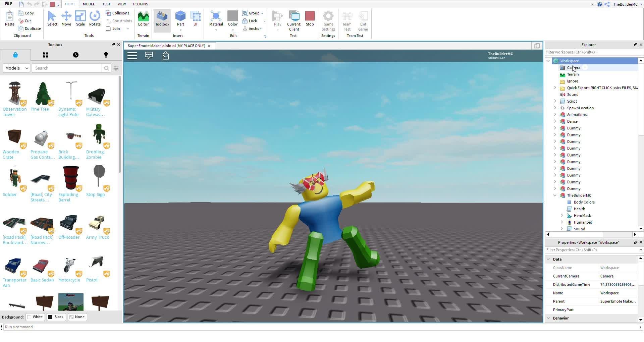The width and height of the screenshot is (644, 342).
Task: Insert a new Part
Action: pyautogui.click(x=180, y=18)
